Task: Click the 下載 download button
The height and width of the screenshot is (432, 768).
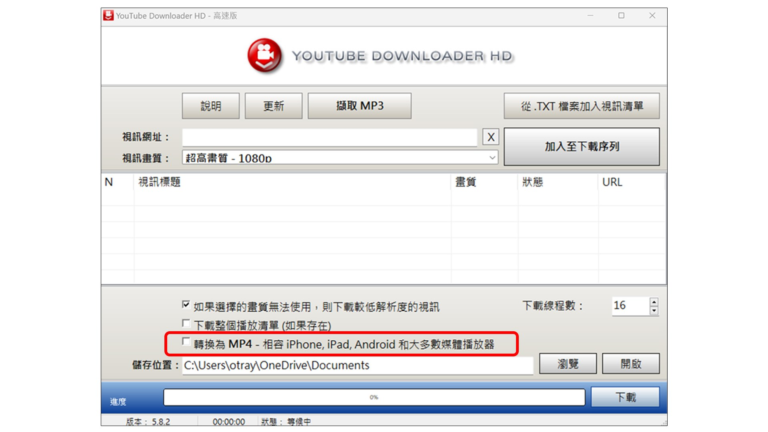Action: click(x=625, y=397)
